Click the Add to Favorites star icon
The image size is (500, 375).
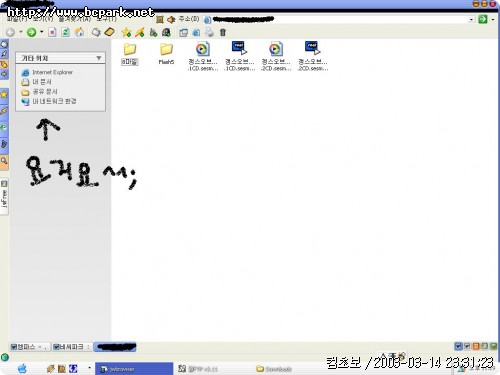pyautogui.click(x=126, y=32)
